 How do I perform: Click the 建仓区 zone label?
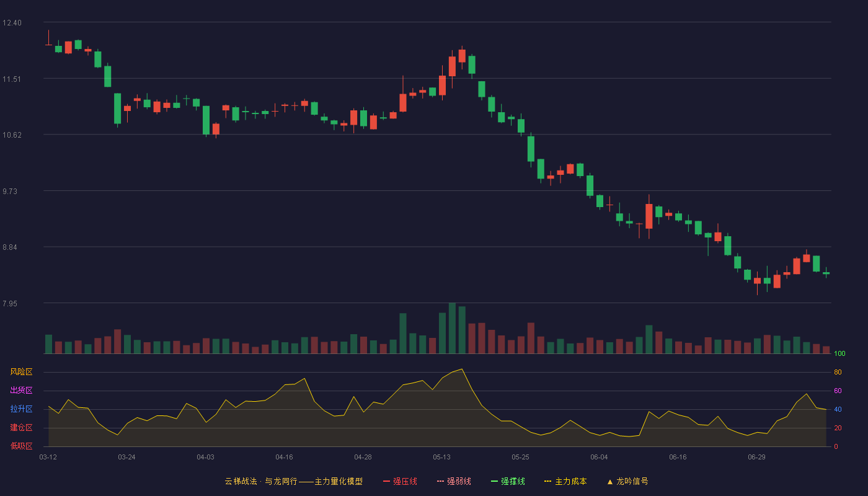pos(21,428)
